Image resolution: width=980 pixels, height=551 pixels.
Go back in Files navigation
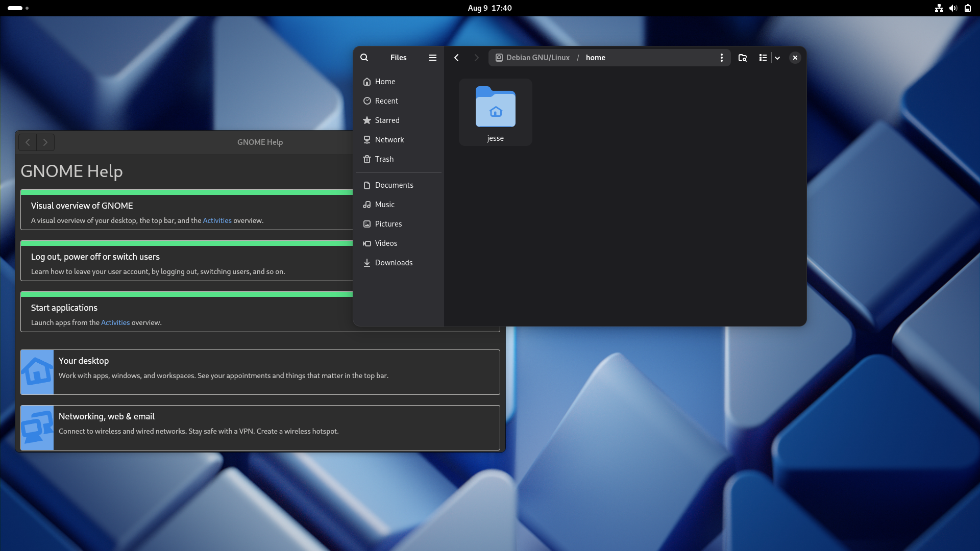[x=456, y=58]
